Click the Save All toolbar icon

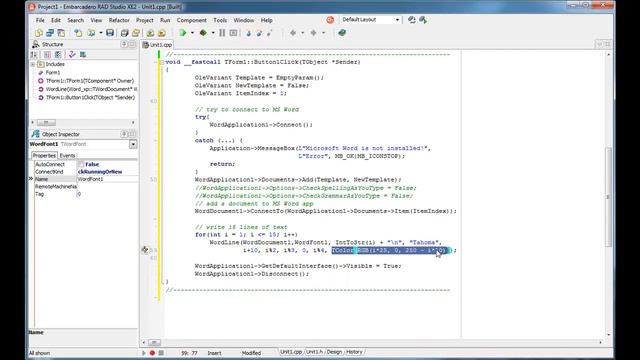tap(124, 33)
